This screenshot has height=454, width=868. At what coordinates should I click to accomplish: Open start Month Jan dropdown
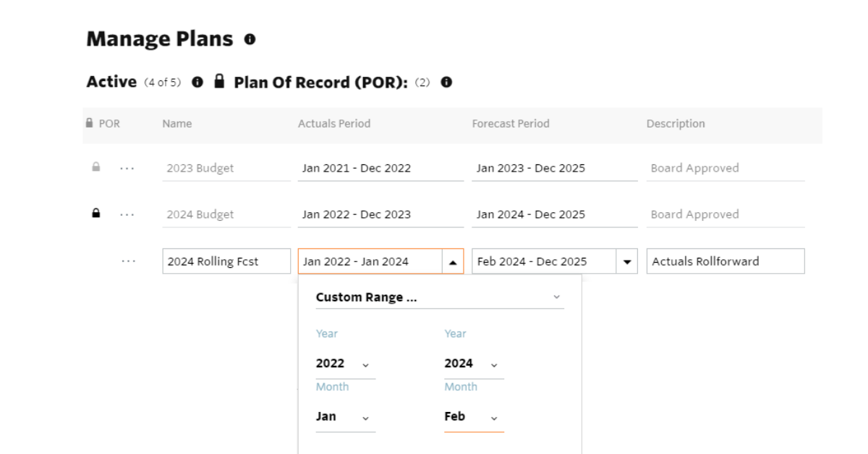(x=345, y=418)
